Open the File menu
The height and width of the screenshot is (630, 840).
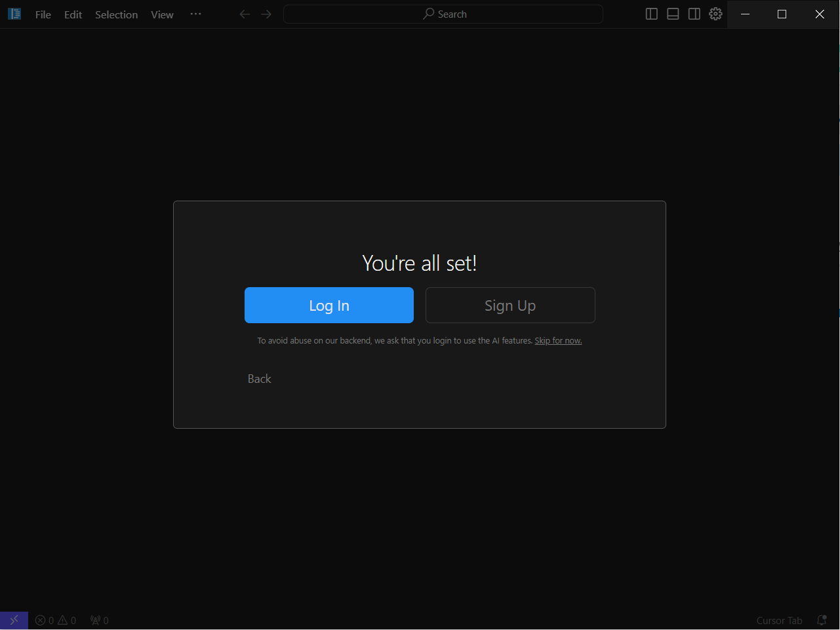[43, 14]
